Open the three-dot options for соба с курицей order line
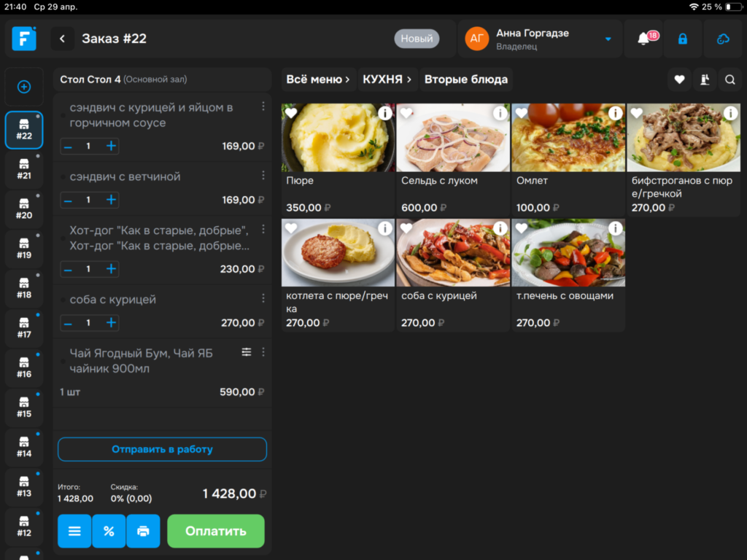Screen dimensions: 747x560 263,298
